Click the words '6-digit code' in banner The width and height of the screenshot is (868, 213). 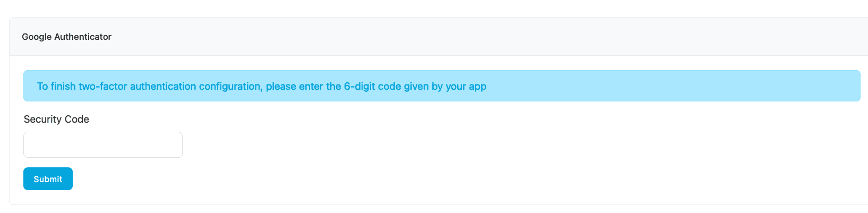372,86
